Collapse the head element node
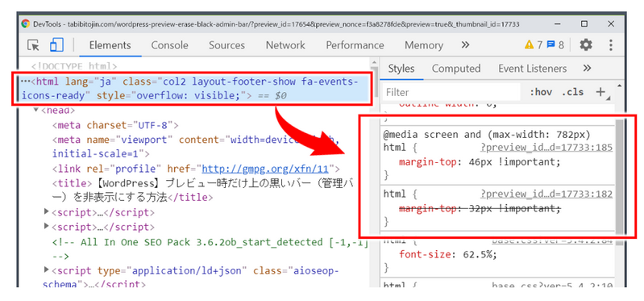The image size is (644, 301). click(36, 110)
